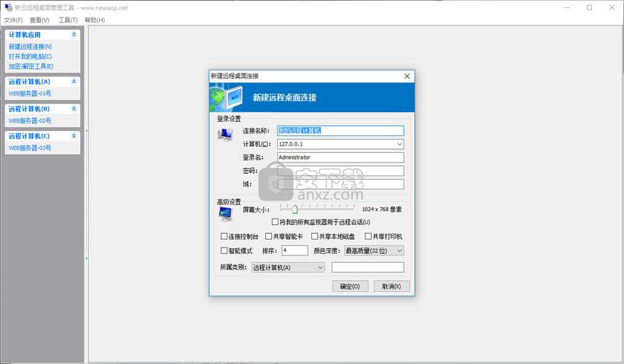Open the 查看(V) menu
This screenshot has height=364, width=624.
pos(39,20)
